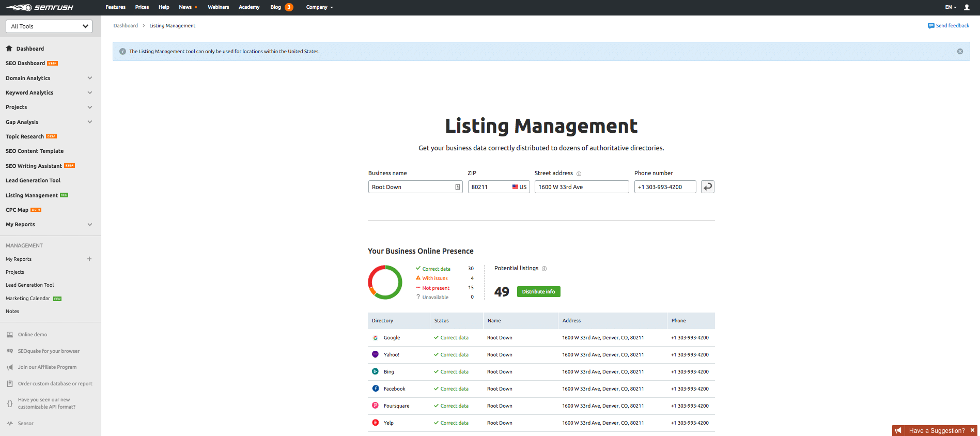
Task: Open the All Tools dropdown
Action: 49,26
